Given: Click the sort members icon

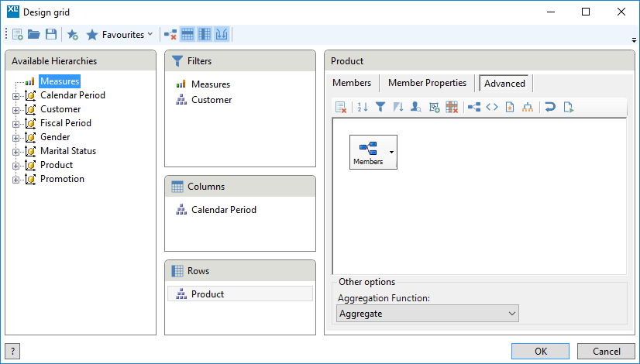Looking at the screenshot, I should click(363, 108).
